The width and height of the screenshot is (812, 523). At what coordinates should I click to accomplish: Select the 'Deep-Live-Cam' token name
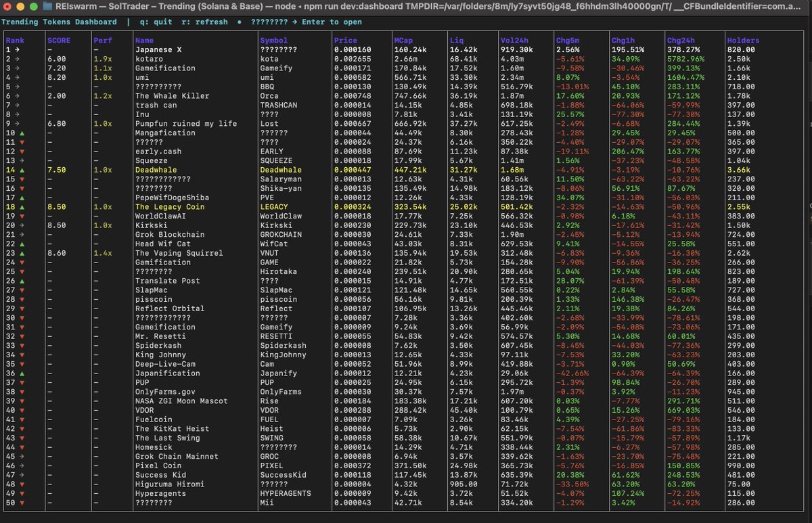pyautogui.click(x=165, y=364)
